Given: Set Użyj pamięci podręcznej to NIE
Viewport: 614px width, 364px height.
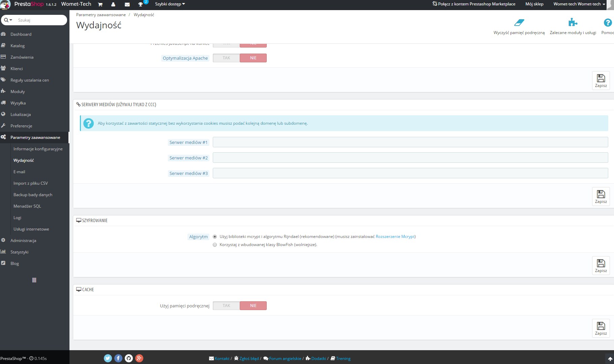Looking at the screenshot, I should pos(253,306).
